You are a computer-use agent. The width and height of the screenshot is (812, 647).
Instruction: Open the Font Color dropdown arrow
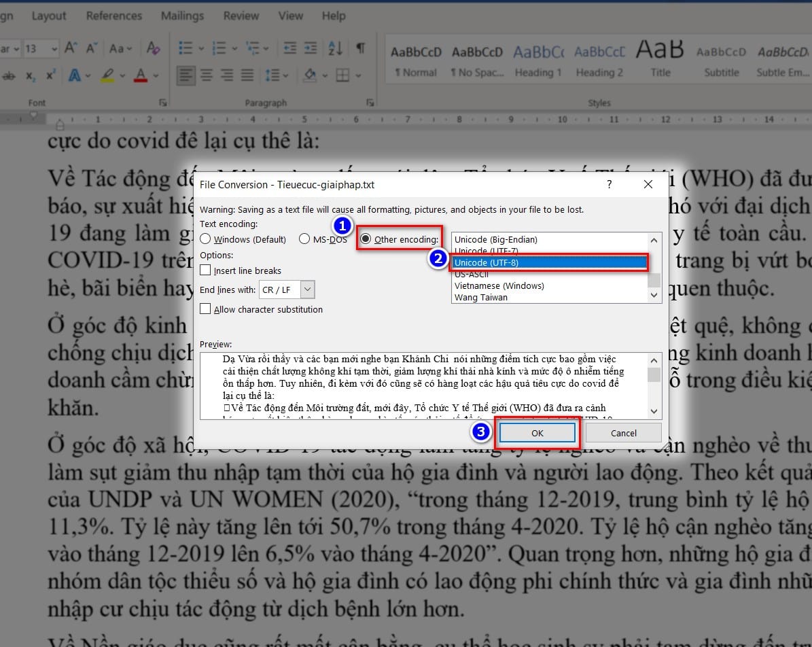(x=156, y=75)
